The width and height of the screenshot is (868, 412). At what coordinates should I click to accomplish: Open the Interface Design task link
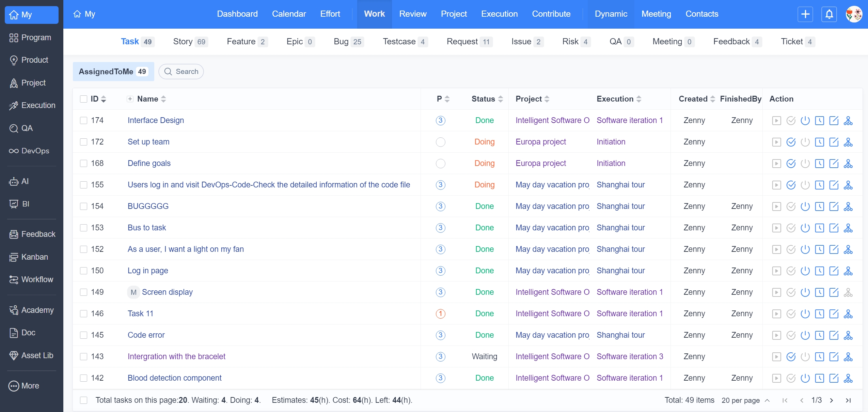[x=156, y=121]
